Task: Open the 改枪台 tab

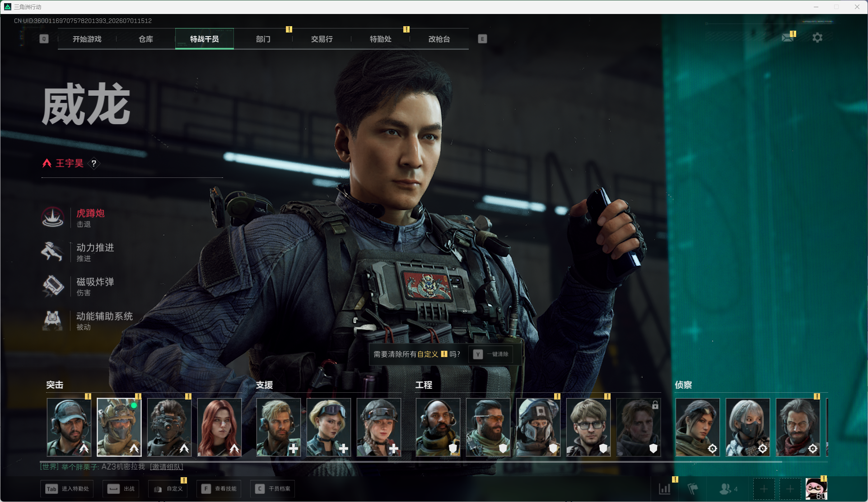Action: click(x=439, y=39)
